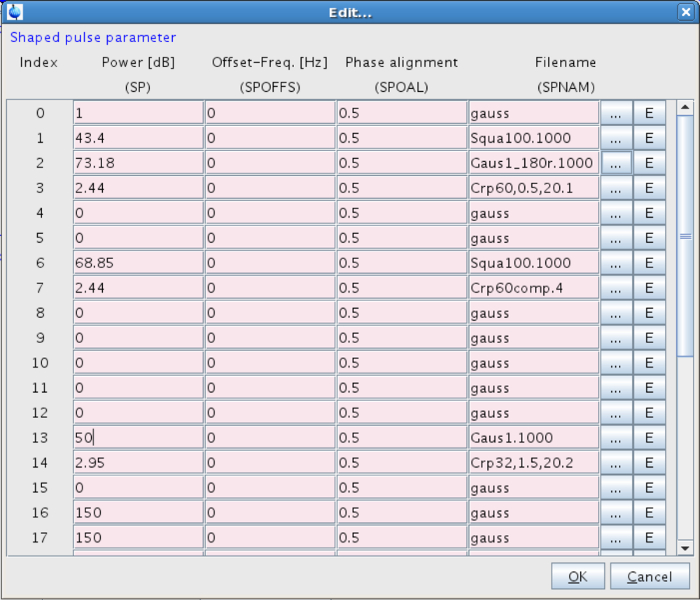Click the Shaped pulse parameter heading
The height and width of the screenshot is (600, 700).
pyautogui.click(x=93, y=38)
